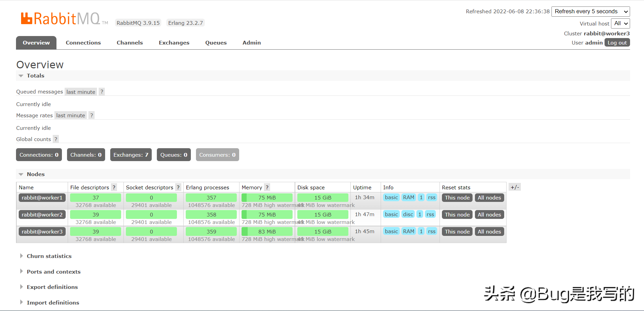Open node rabbit@worker1 details
644x311 pixels.
[x=42, y=197]
